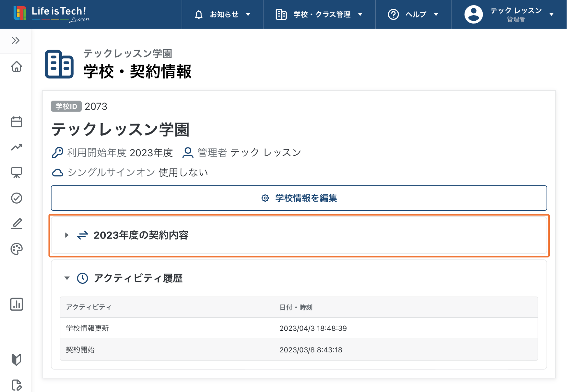Collapse the アクティビティ履歴 section
Viewport: 567px width, 392px height.
click(x=138, y=278)
